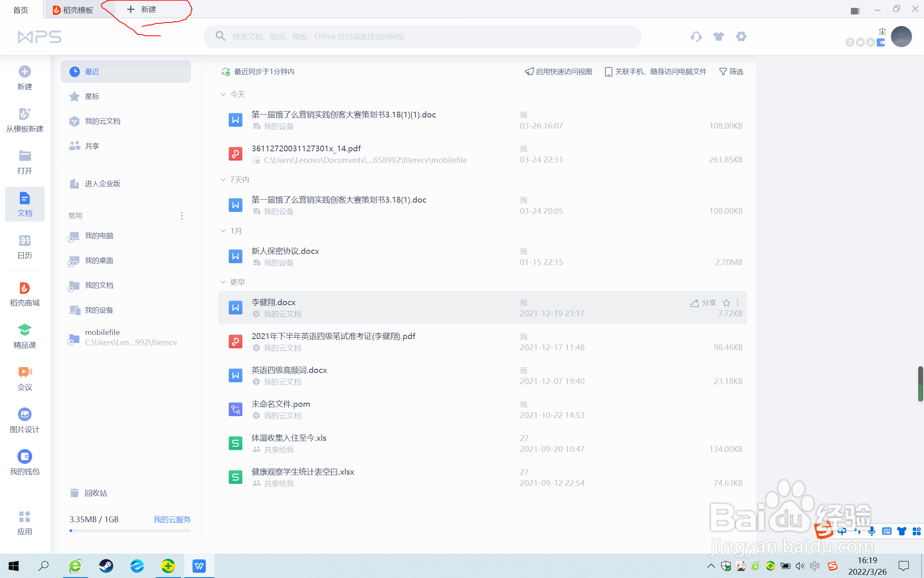This screenshot has width=924, height=578.
Task: Show hidden tray icons chevron
Action: 711,566
